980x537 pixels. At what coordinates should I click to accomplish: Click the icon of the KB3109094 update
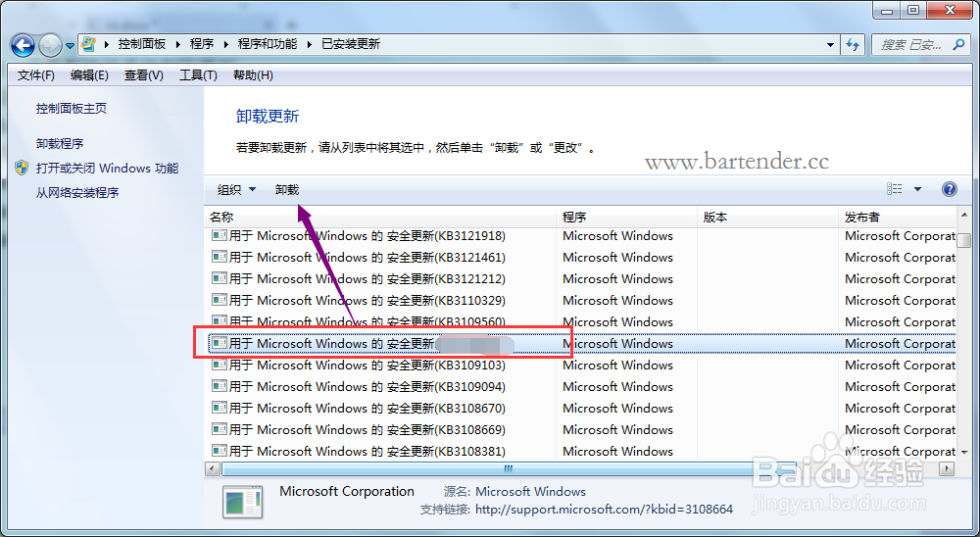219,386
